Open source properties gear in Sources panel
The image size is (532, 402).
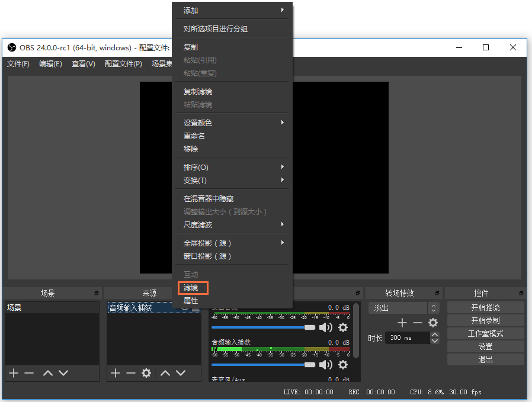146,373
